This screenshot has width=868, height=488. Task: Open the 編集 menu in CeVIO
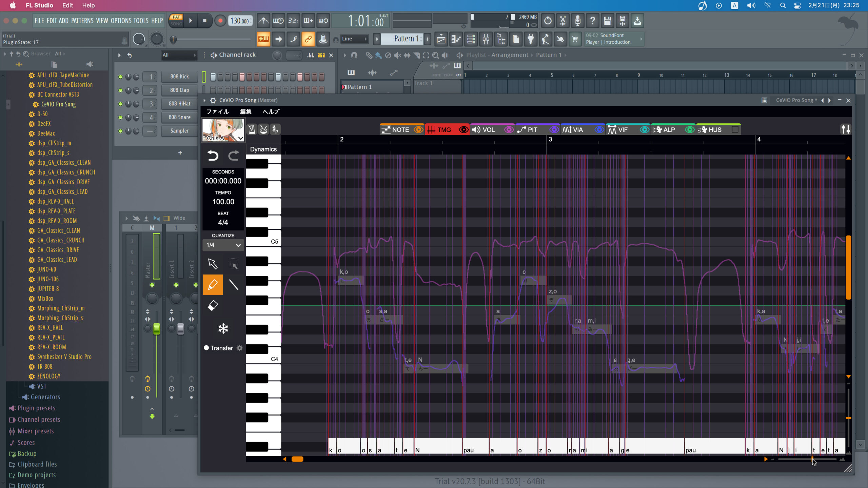point(246,111)
